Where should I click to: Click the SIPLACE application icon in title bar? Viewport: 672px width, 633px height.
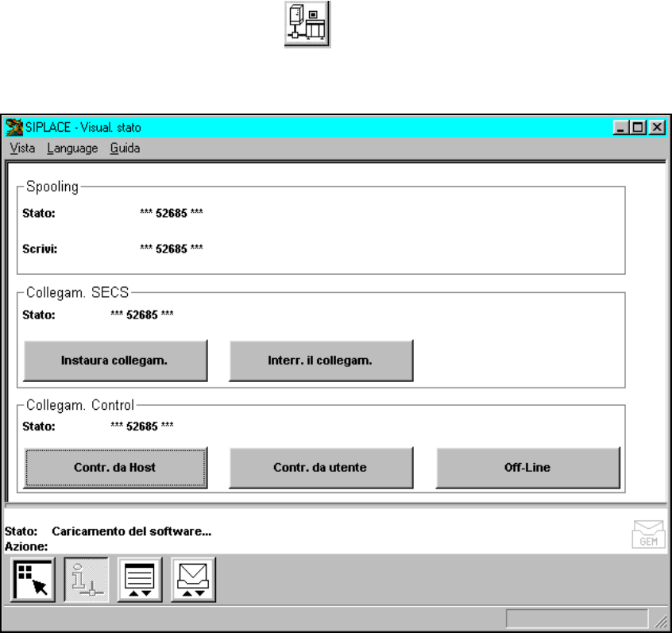[14, 127]
